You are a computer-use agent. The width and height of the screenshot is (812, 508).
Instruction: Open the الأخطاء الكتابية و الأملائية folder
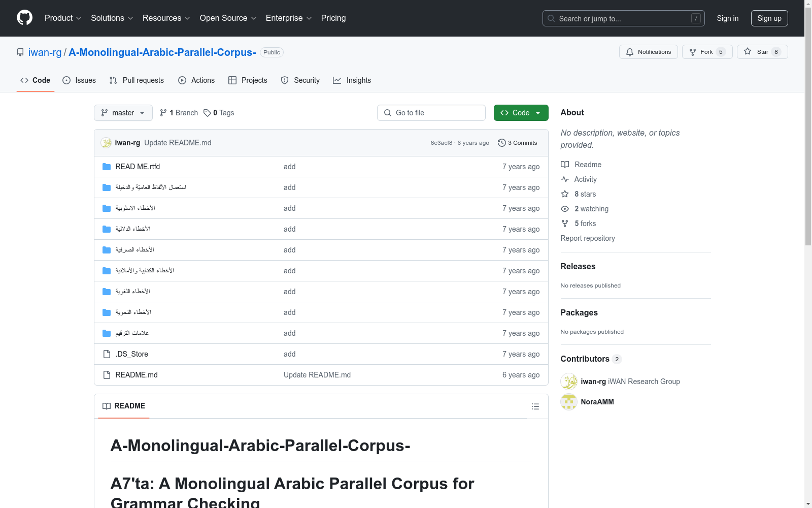pyautogui.click(x=145, y=271)
